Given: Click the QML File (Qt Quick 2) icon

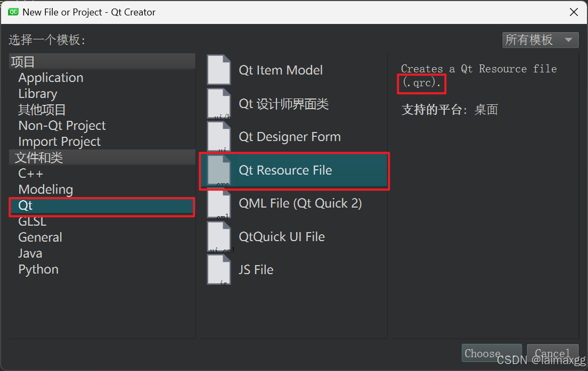Looking at the screenshot, I should pyautogui.click(x=219, y=203).
